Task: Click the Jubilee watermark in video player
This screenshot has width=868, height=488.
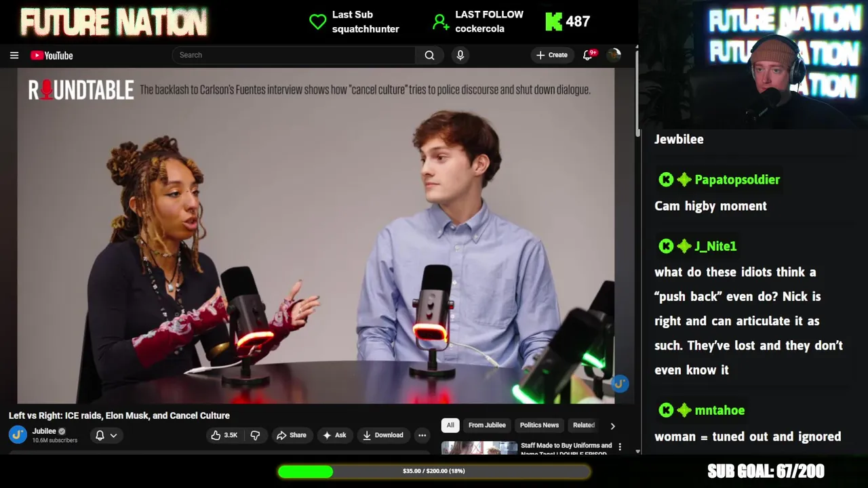Action: pos(620,384)
